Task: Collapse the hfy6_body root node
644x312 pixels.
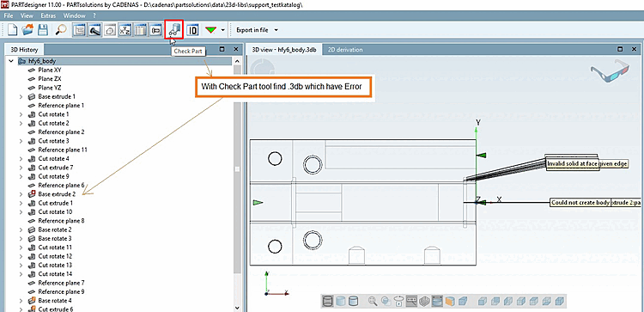Action: (x=11, y=61)
